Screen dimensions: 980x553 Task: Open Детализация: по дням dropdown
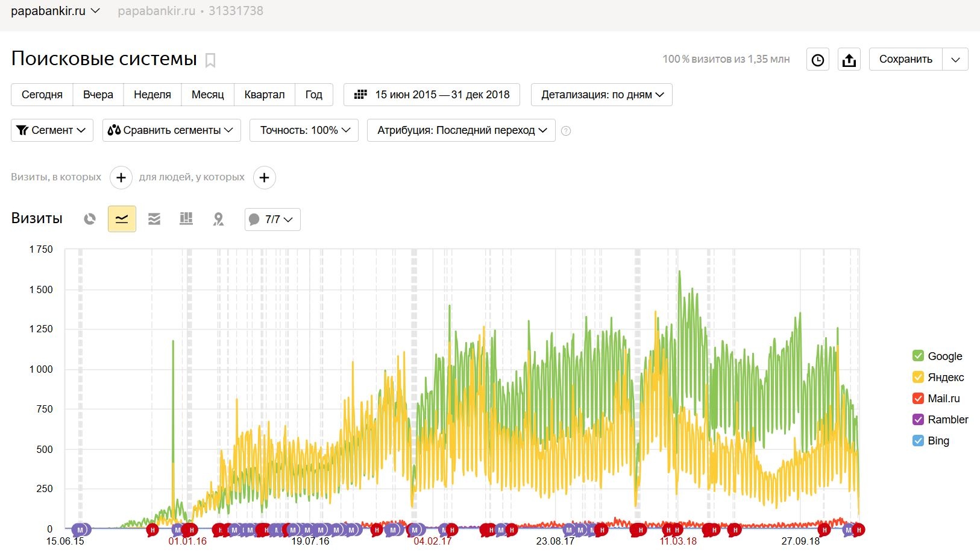pos(602,95)
